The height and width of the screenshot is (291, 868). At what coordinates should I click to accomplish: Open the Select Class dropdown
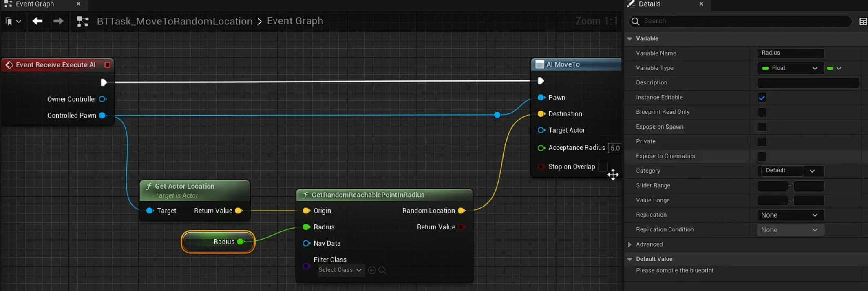(340, 270)
